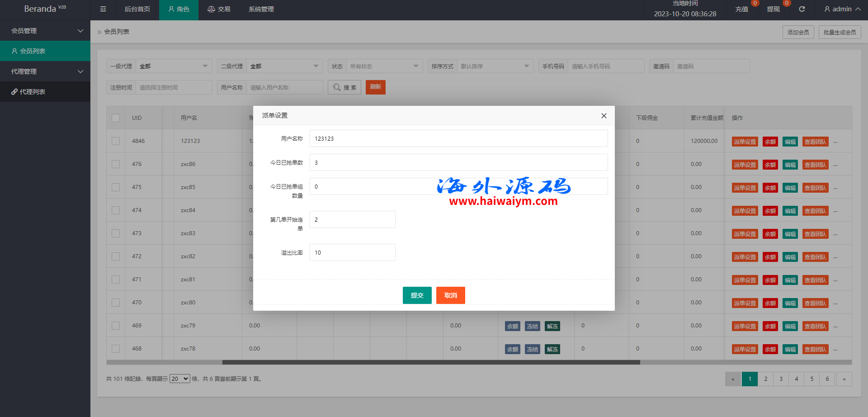The height and width of the screenshot is (417, 868).
Task: Tick the checkbox for UID 4846
Action: (x=116, y=141)
